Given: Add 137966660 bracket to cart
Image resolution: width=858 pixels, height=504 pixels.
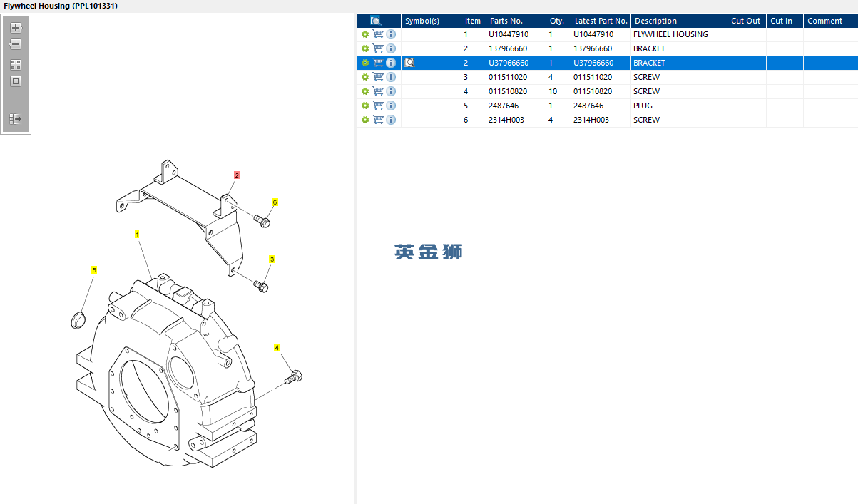Looking at the screenshot, I should [x=378, y=48].
